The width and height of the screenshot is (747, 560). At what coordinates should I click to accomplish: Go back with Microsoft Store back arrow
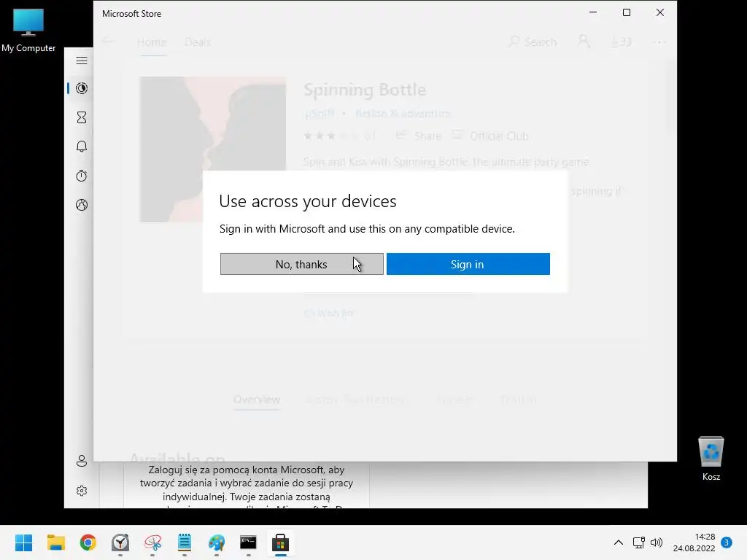coord(108,42)
